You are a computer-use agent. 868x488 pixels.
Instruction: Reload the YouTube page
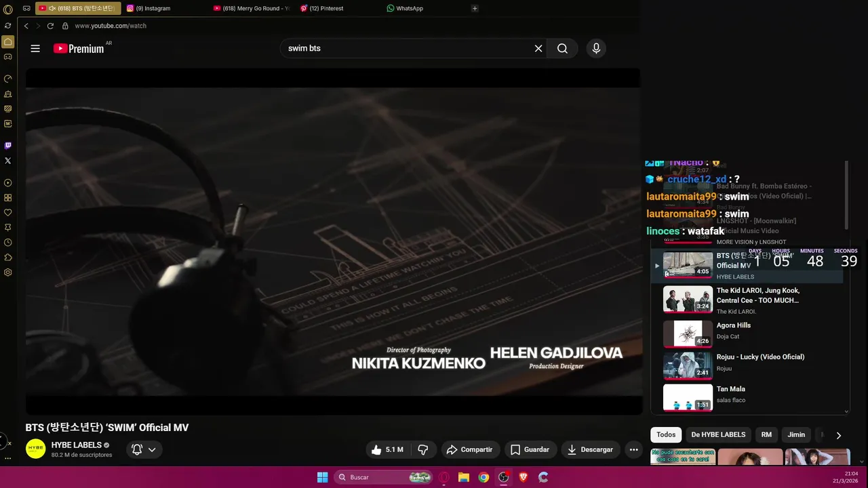pyautogui.click(x=50, y=26)
